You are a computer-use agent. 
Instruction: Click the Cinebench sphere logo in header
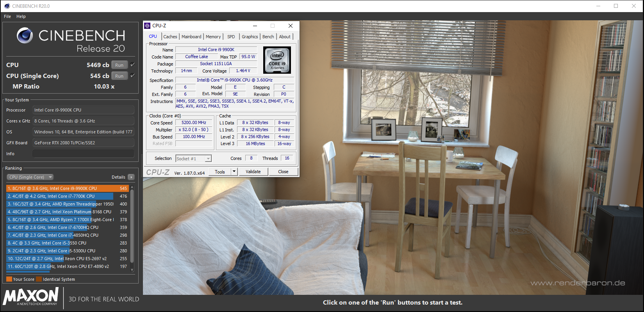[x=25, y=35]
